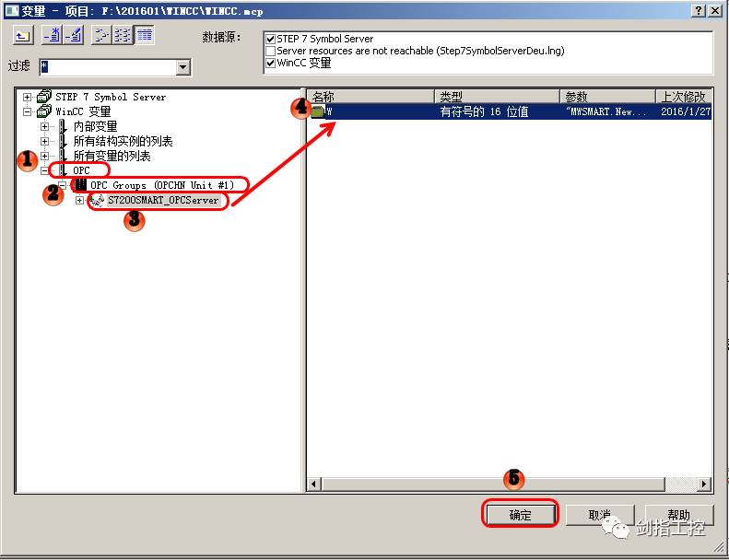Image resolution: width=729 pixels, height=560 pixels.
Task: Sort by 类型 column header
Action: pyautogui.click(x=497, y=96)
